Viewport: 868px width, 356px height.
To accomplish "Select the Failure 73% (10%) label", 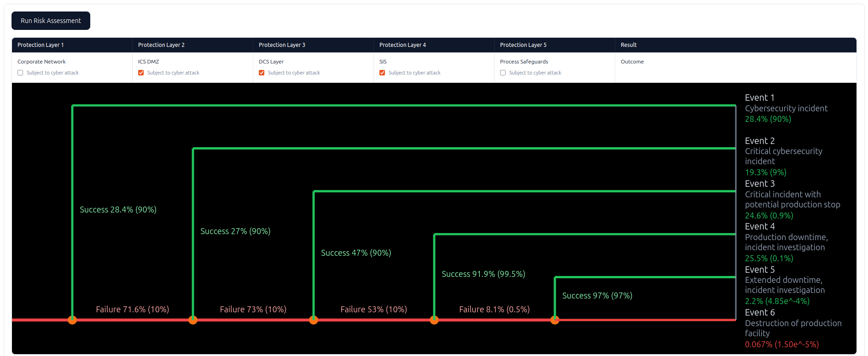I will coord(253,310).
